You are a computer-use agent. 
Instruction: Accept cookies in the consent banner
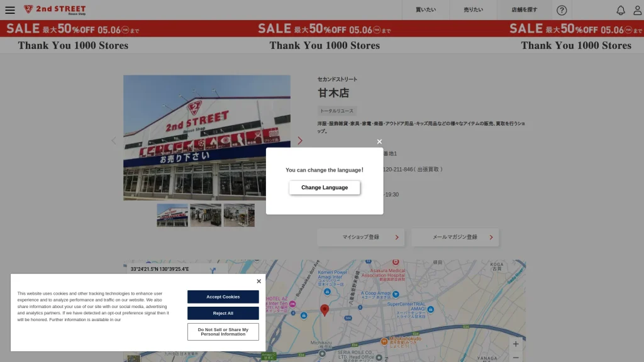(223, 297)
